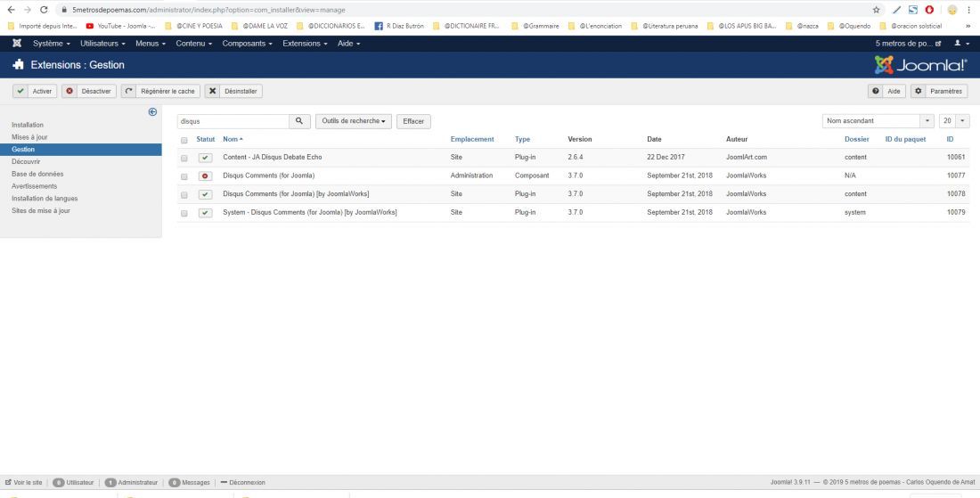Viewport: 980px width, 498px height.
Task: Open the Contenu menu
Action: tap(193, 44)
